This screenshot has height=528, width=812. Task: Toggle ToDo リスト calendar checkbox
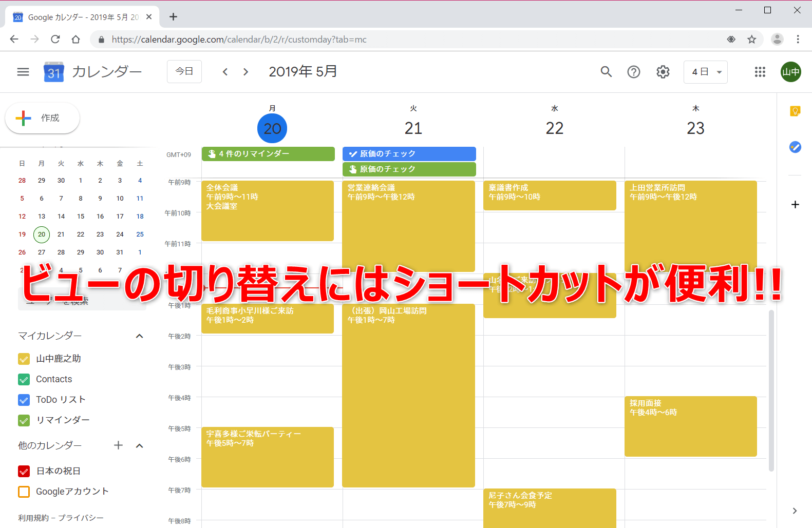click(x=24, y=400)
